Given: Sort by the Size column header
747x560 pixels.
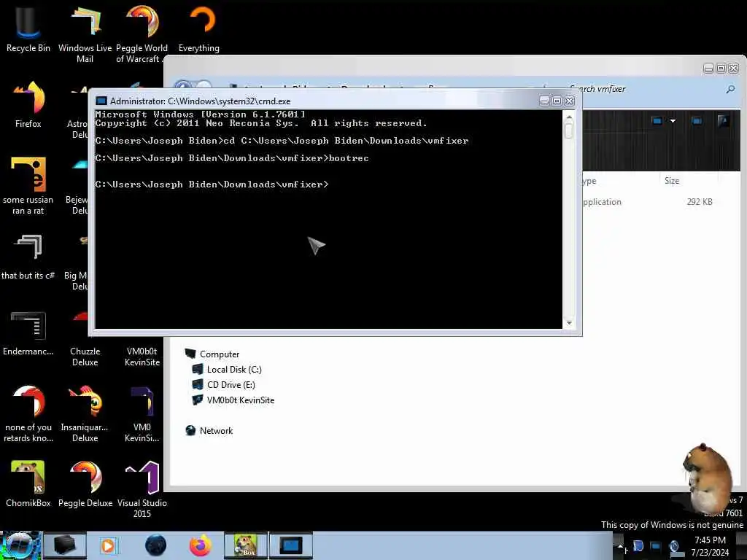Looking at the screenshot, I should (672, 181).
